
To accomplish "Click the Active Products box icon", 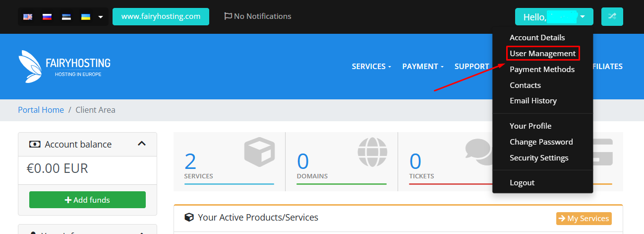I will [189, 218].
